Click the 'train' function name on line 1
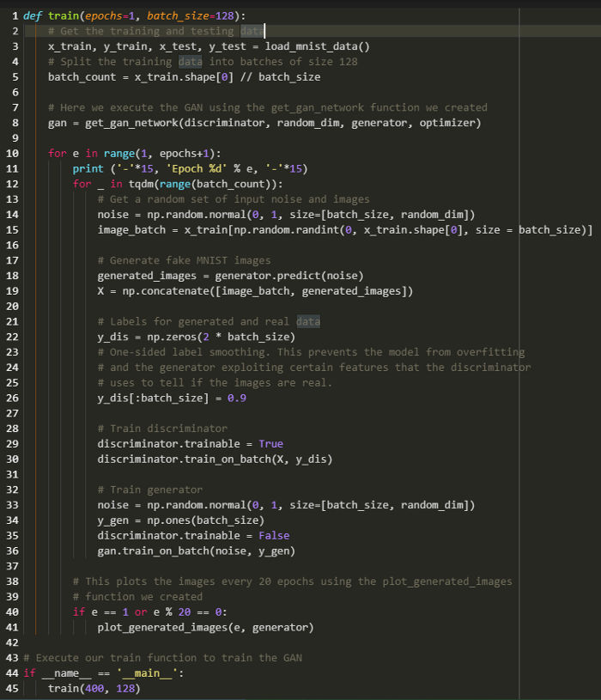Viewport: 601px width, 700px height. pyautogui.click(x=64, y=16)
